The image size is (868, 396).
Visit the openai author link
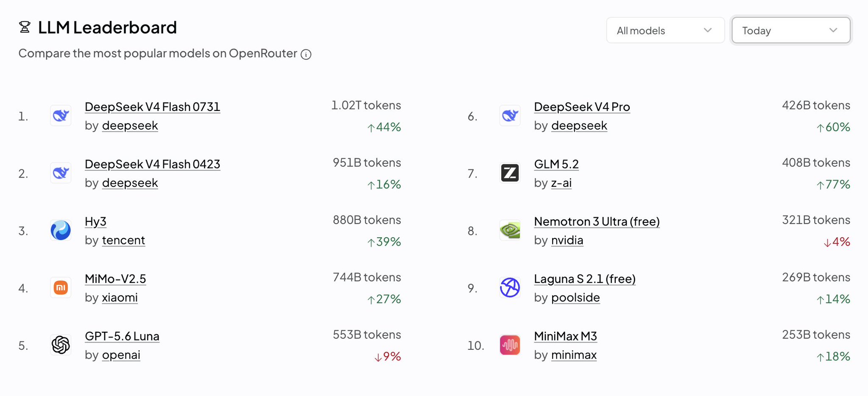coord(121,355)
